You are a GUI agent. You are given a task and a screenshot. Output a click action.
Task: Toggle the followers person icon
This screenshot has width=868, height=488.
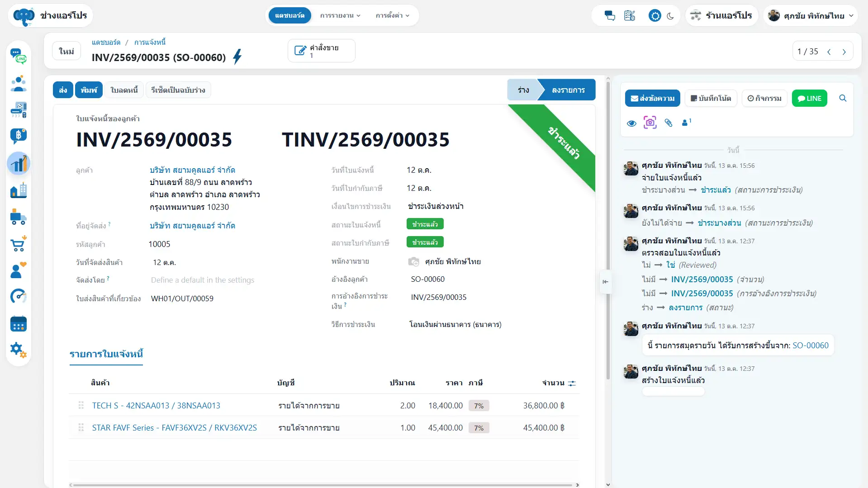[x=686, y=122]
